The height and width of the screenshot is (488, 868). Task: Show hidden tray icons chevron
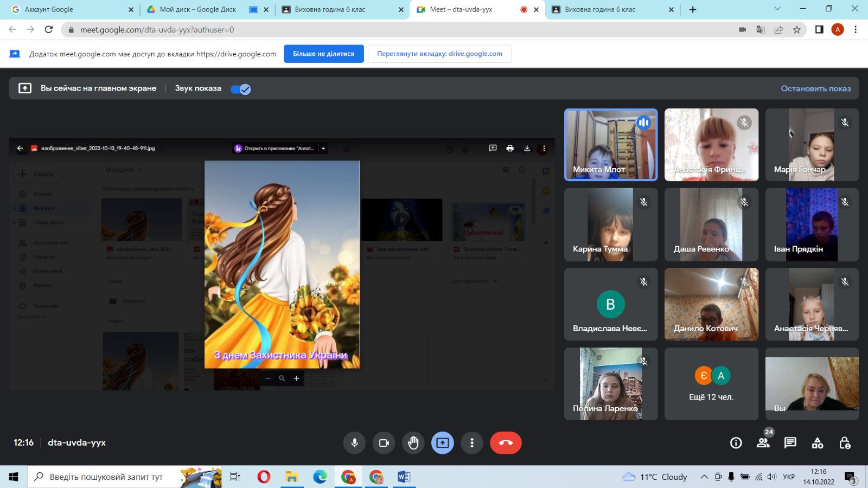(x=704, y=477)
